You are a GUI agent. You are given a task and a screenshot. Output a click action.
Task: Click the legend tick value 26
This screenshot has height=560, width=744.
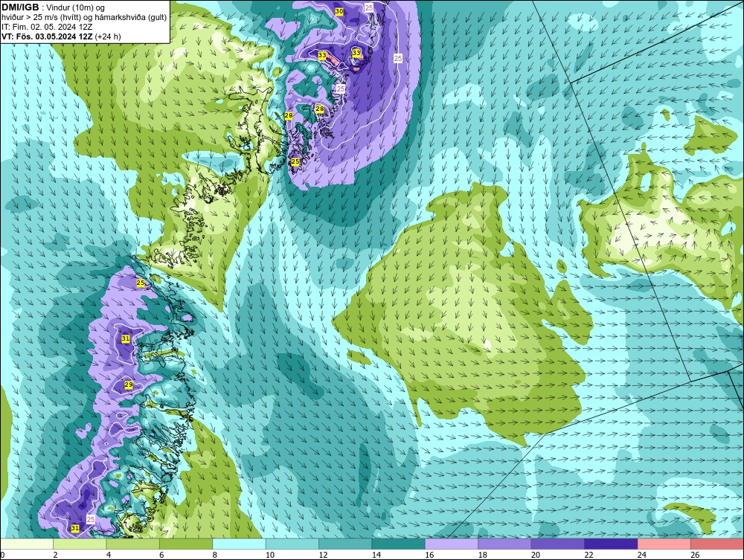point(695,555)
